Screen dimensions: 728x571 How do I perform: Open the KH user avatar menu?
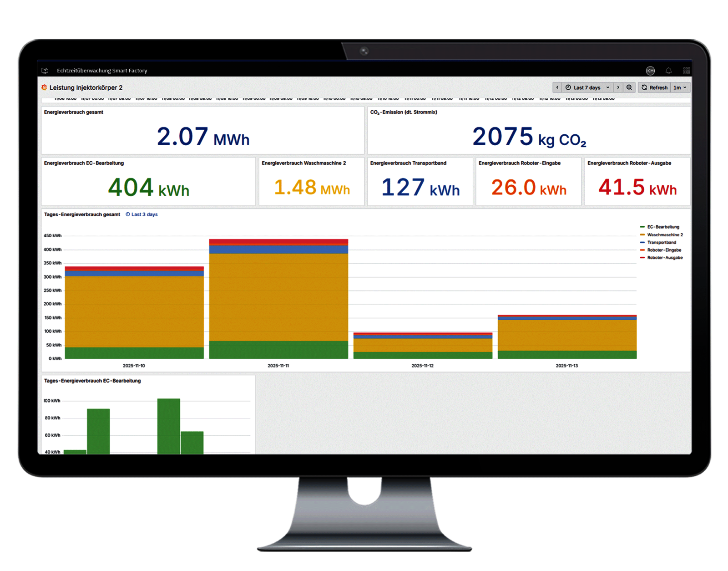click(650, 71)
